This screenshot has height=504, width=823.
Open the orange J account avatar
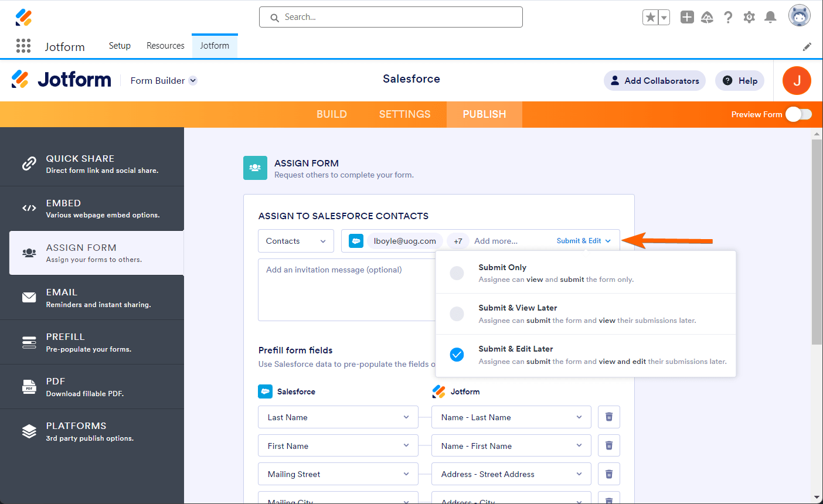point(797,81)
